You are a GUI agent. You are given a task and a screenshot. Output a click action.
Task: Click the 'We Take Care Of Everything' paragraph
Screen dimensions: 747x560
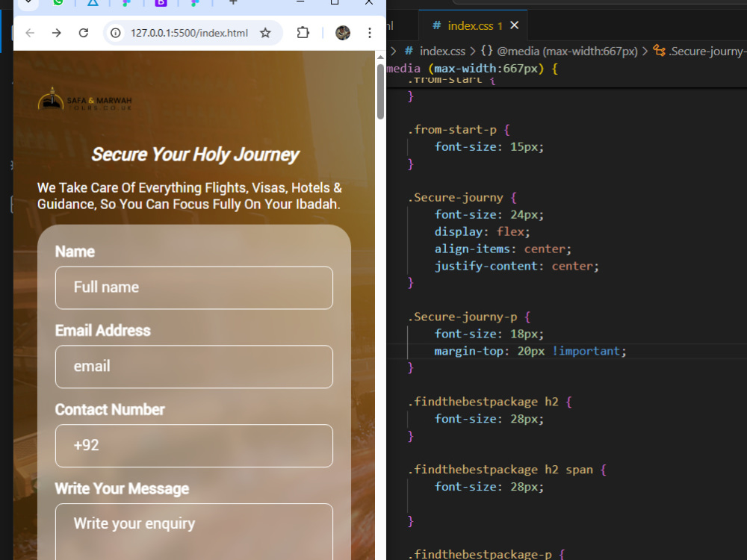pos(190,196)
